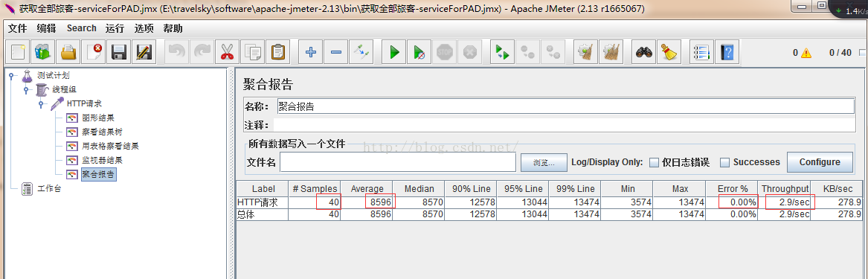This screenshot has height=279, width=868.
Task: Tick the Successes checkbox
Action: [x=724, y=162]
